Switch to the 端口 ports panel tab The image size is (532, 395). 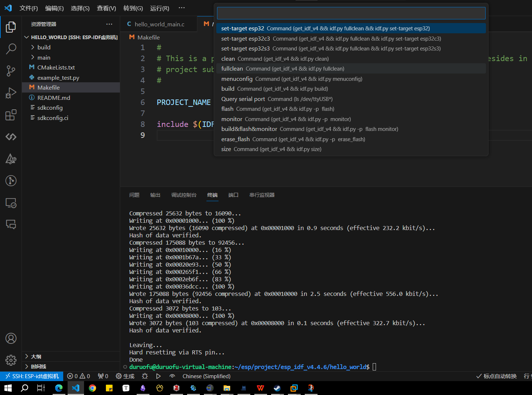pyautogui.click(x=233, y=195)
